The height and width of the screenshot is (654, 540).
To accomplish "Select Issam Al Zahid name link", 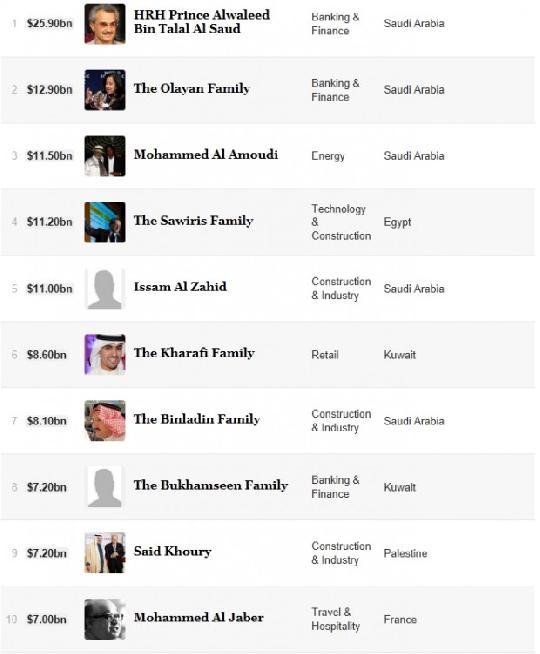I will [180, 287].
